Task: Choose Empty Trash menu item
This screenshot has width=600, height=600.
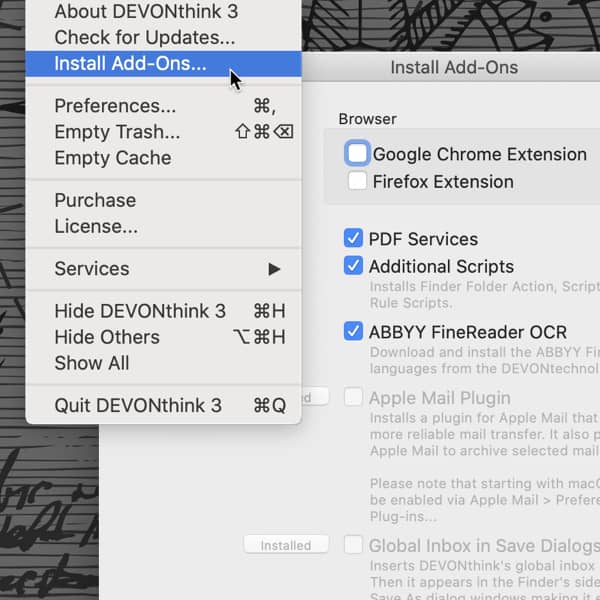Action: [x=163, y=132]
